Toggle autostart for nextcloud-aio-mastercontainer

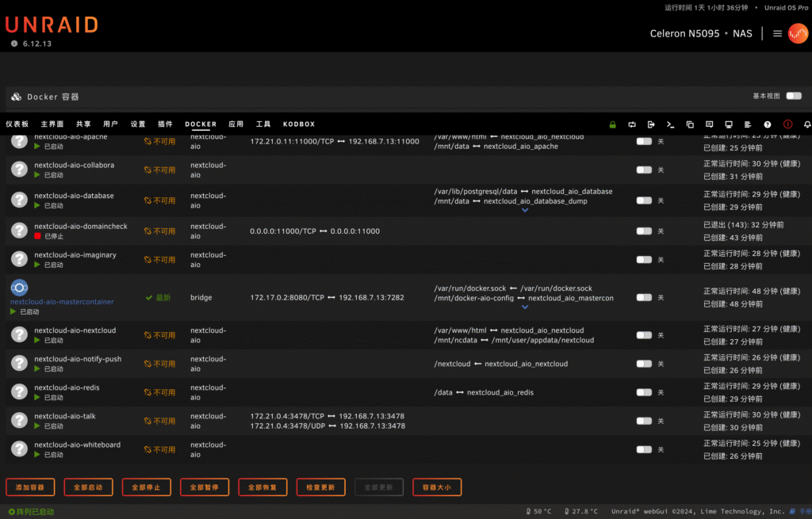pyautogui.click(x=644, y=298)
